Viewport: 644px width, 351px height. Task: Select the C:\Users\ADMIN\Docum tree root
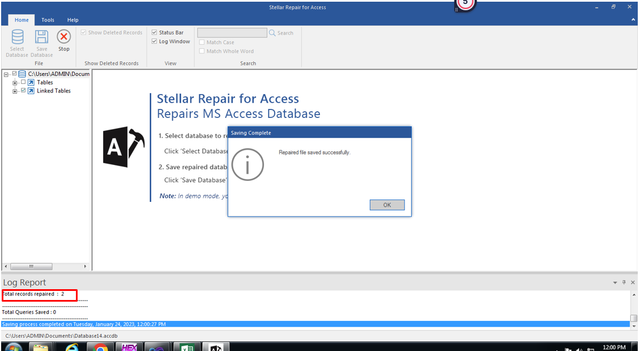59,74
